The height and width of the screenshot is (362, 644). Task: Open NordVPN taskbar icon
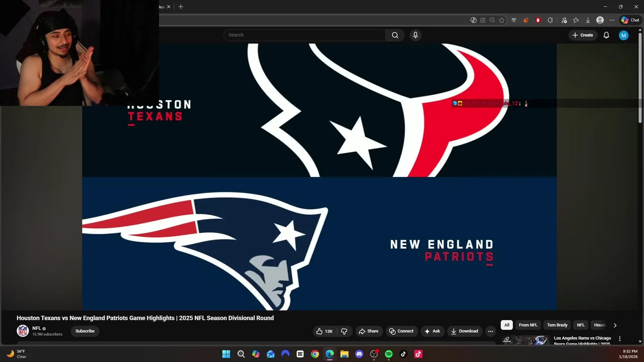tap(285, 354)
